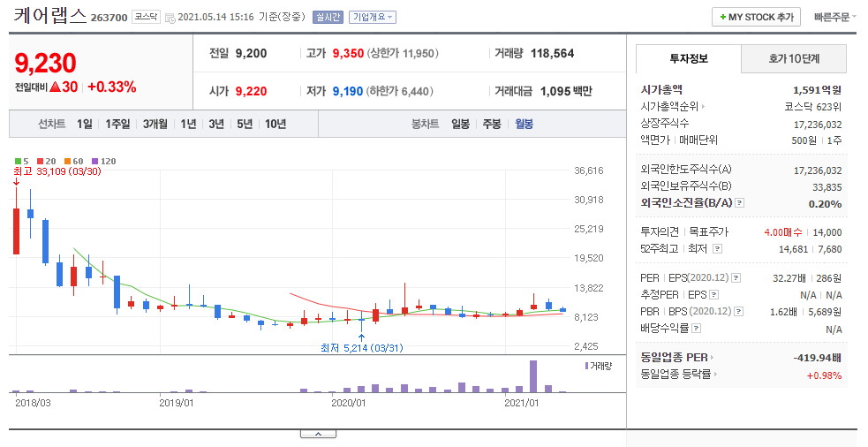
Task: Open help icon next to PBR BPS(2020.12)
Action: [738, 312]
